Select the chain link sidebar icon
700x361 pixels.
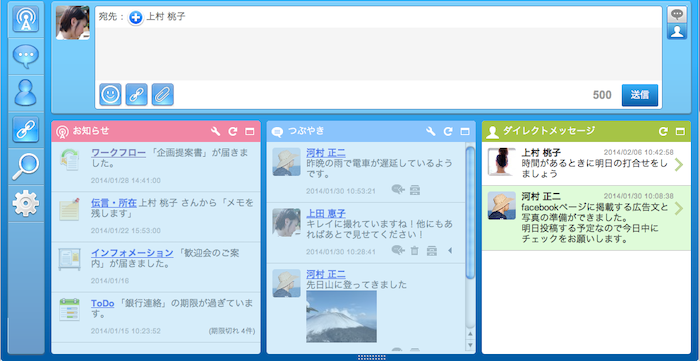click(26, 129)
